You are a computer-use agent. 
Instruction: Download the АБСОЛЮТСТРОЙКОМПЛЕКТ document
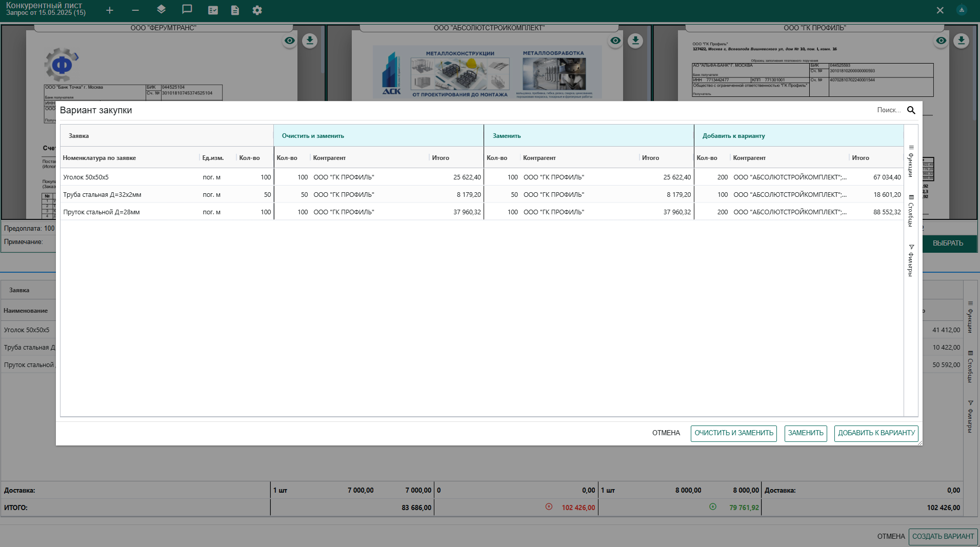pos(635,40)
